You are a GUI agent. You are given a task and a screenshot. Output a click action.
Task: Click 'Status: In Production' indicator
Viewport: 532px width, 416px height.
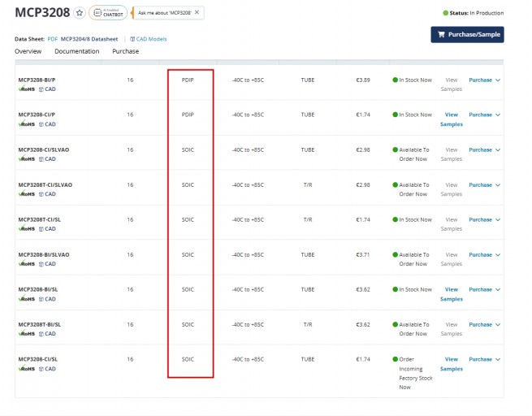click(x=474, y=13)
